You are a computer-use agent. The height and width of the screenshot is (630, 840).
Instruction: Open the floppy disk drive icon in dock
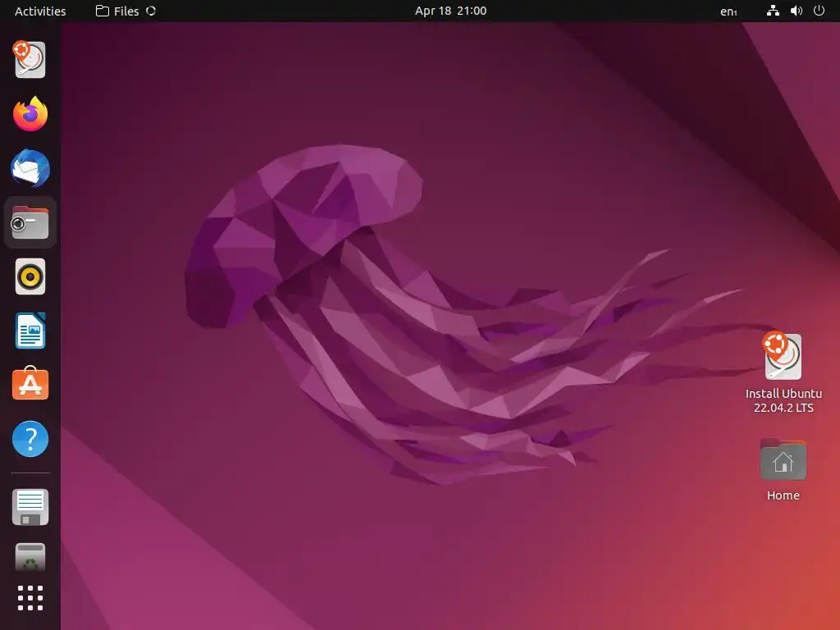pyautogui.click(x=30, y=507)
